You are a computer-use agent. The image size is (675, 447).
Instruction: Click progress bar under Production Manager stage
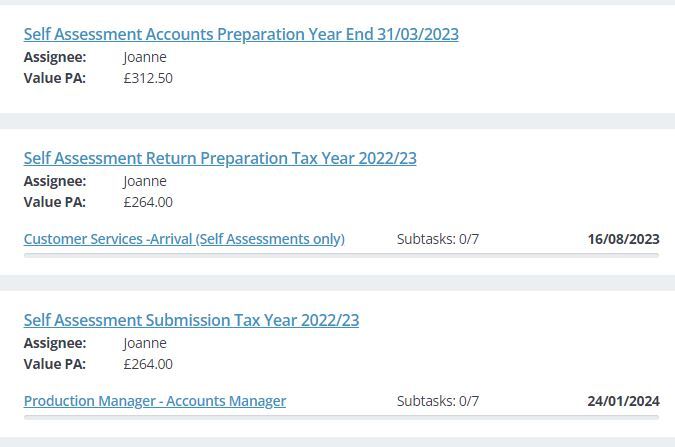pos(341,417)
